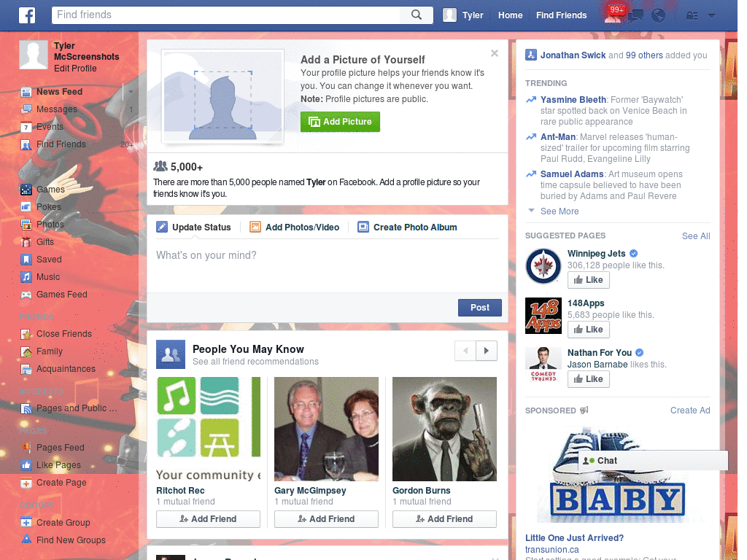Select the Update Status tab
Image resolution: width=747 pixels, height=560 pixels.
193,227
